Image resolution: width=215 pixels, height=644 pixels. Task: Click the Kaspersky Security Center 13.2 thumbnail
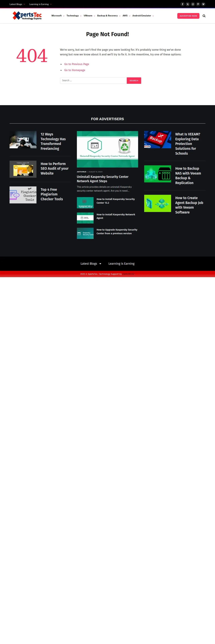tap(85, 203)
